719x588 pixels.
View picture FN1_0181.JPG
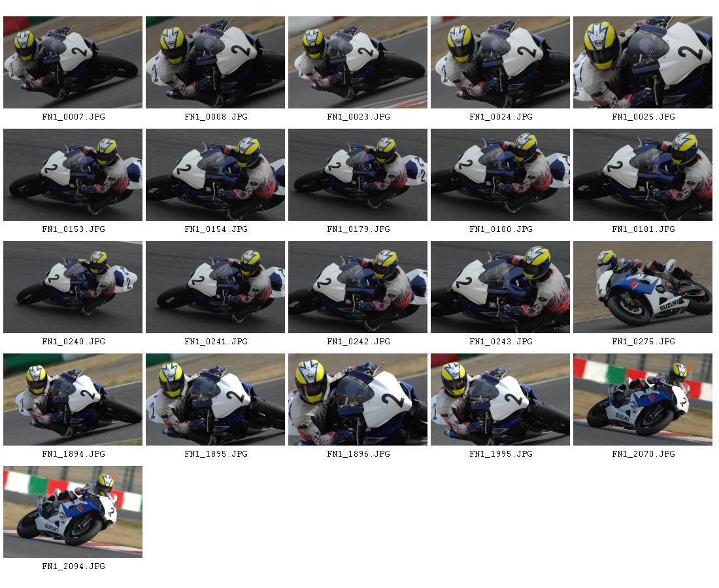643,174
